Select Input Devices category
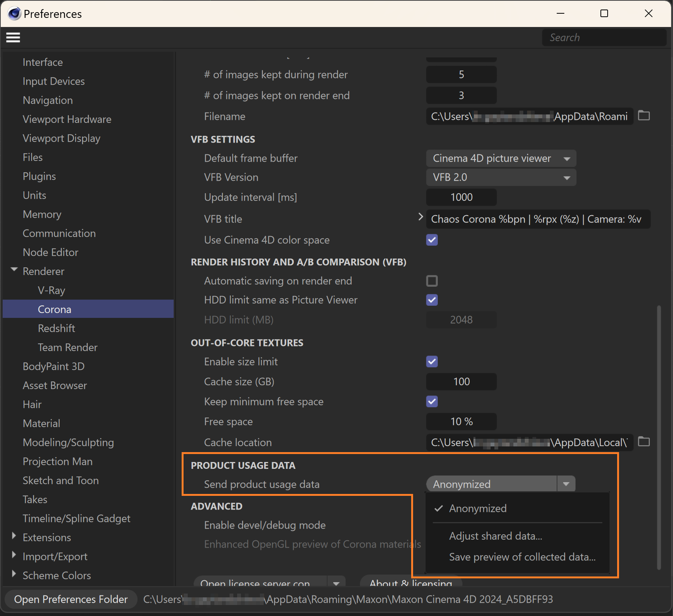Screen dimensions: 673x616 click(54, 81)
